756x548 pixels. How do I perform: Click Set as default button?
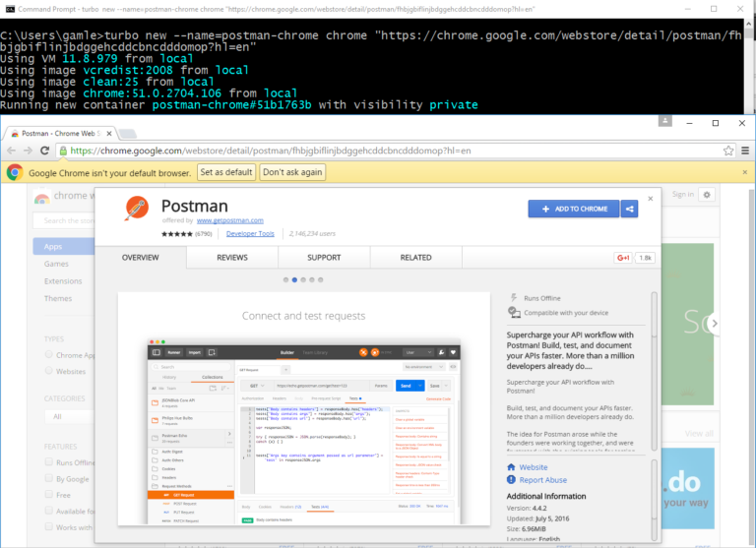click(x=226, y=172)
